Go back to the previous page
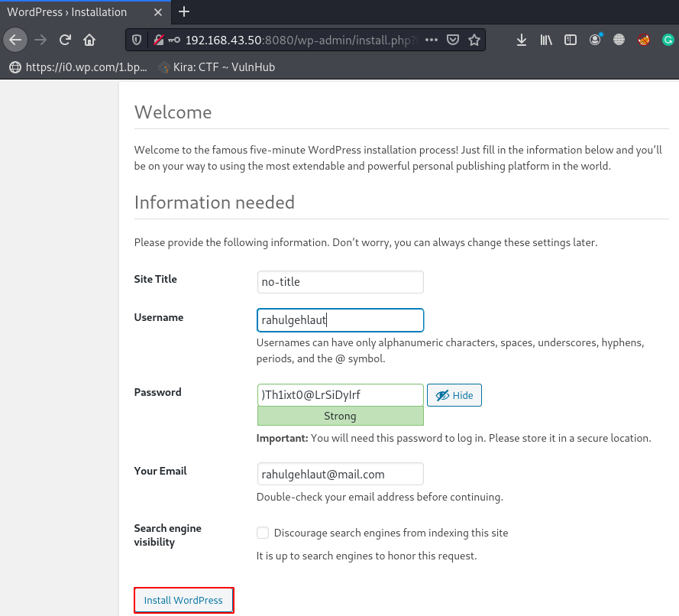 click(x=15, y=40)
